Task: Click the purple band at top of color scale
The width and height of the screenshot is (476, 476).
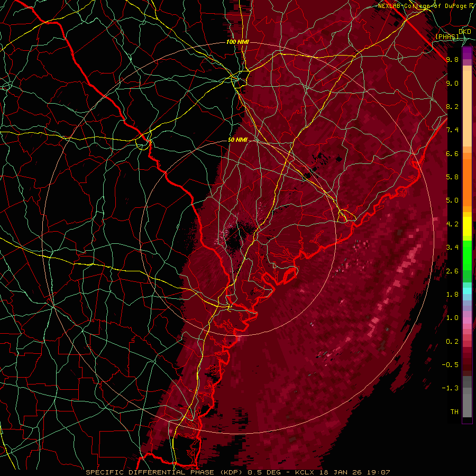Action: pos(467,53)
